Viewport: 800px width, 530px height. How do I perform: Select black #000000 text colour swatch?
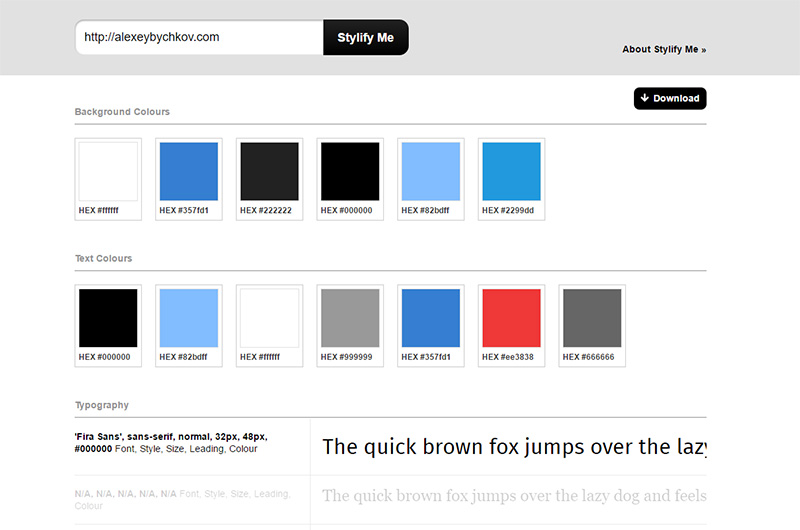(x=108, y=318)
